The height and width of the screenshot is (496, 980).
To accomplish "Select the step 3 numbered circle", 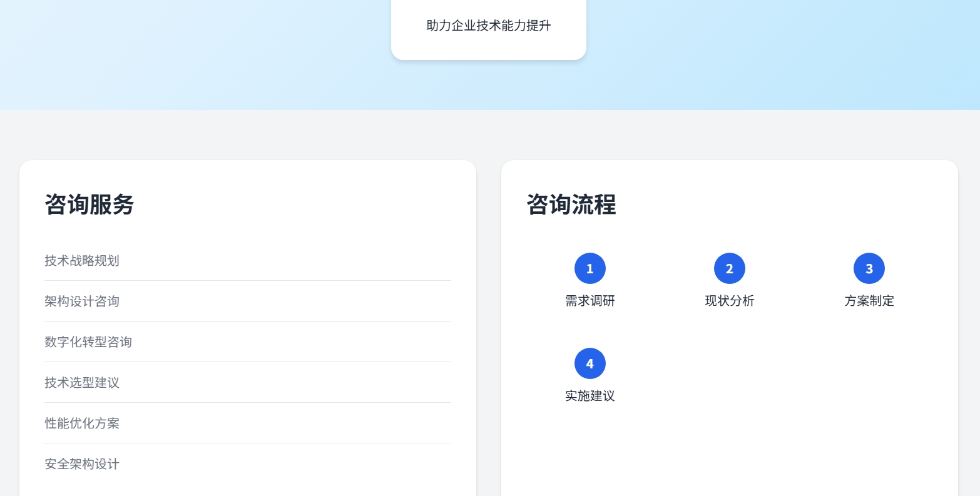I will click(869, 268).
